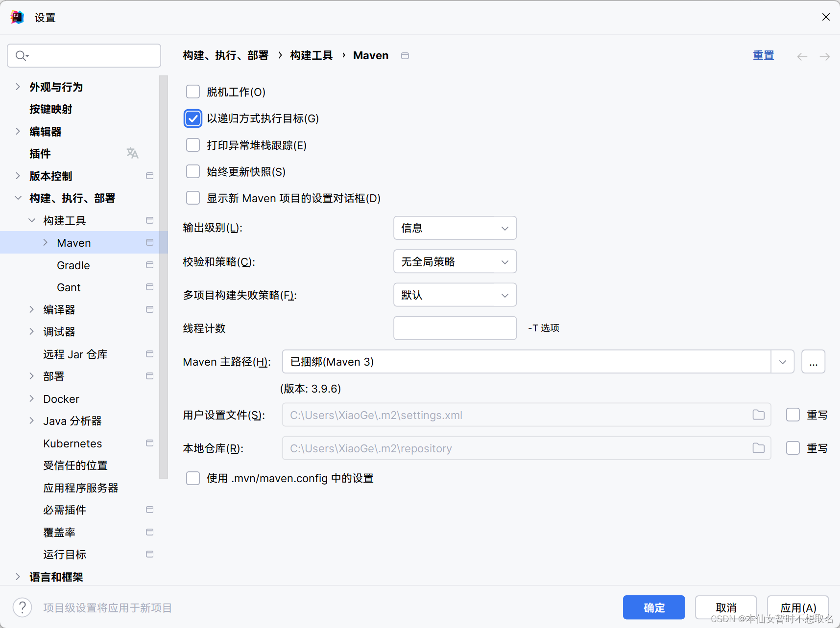This screenshot has height=628, width=840.
Task: Click the ... browse button for Maven 主路径
Action: (x=814, y=362)
